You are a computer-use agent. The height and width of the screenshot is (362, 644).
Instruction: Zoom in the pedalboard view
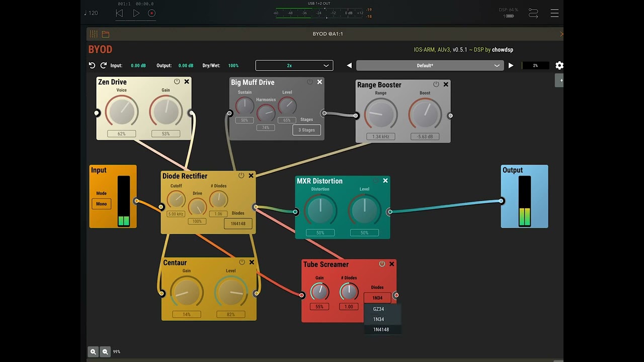pos(93,352)
